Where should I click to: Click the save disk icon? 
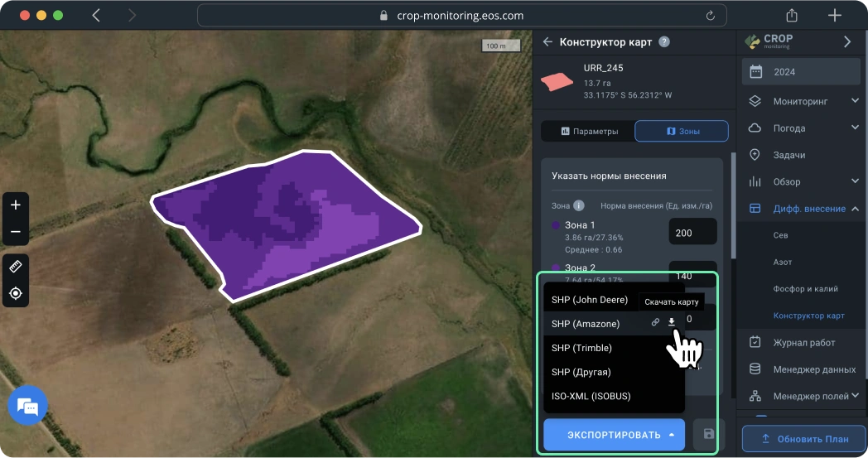(x=709, y=434)
